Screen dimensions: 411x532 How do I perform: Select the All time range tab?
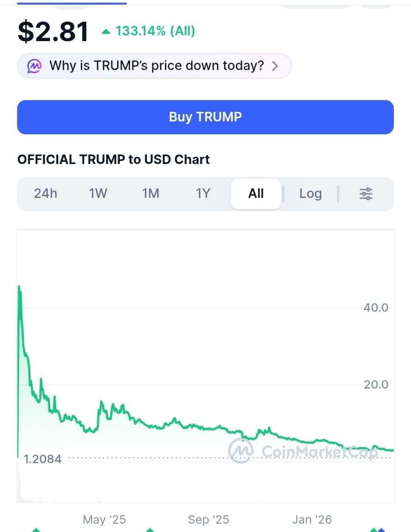256,194
